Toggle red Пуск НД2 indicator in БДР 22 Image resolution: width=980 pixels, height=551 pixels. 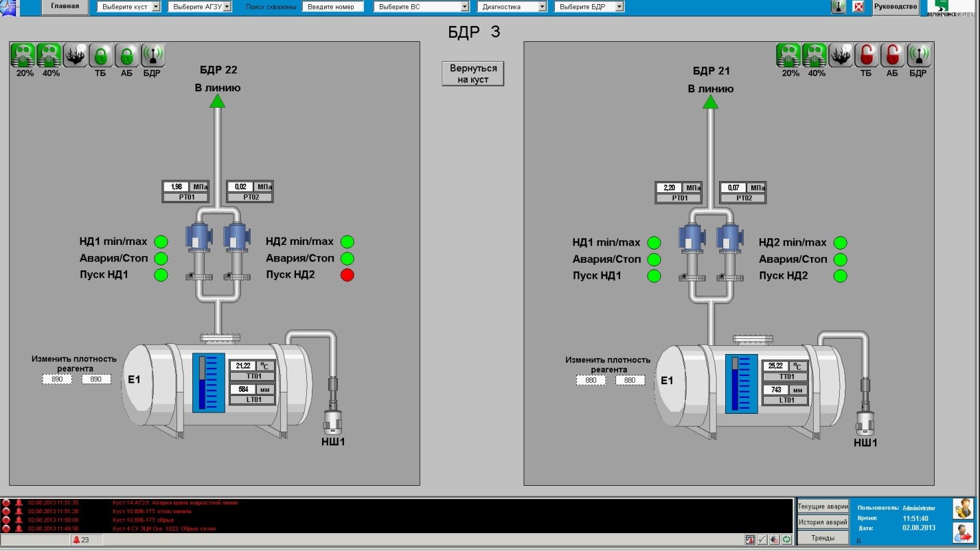click(x=347, y=275)
